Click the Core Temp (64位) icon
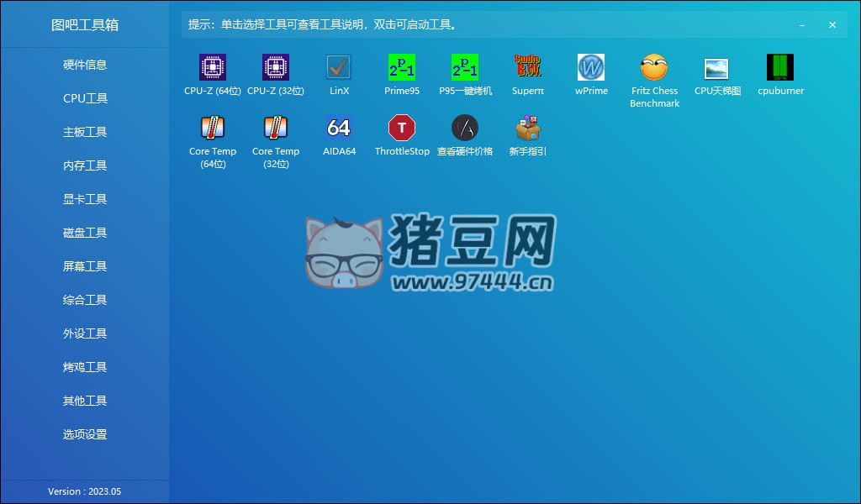Screen dimensions: 861x504 point(213,128)
